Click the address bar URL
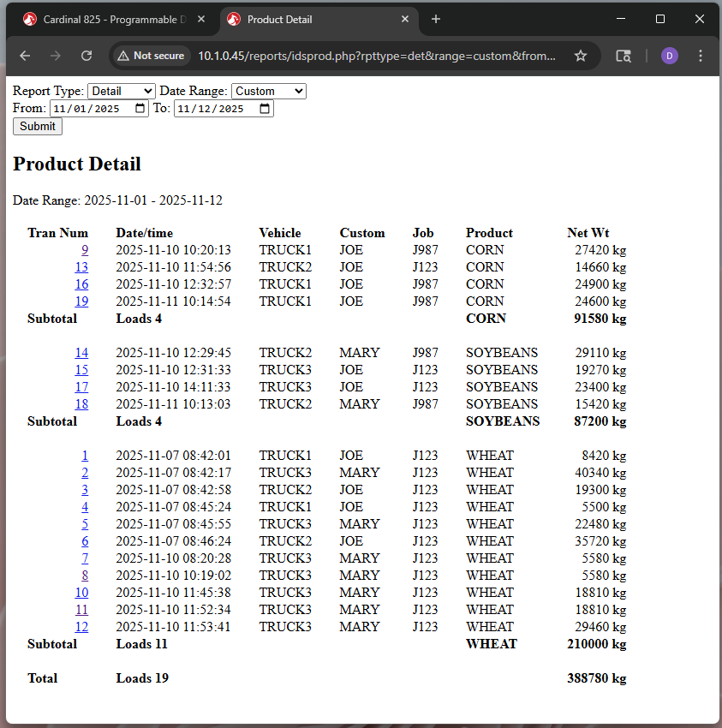This screenshot has height=728, width=722. [377, 56]
